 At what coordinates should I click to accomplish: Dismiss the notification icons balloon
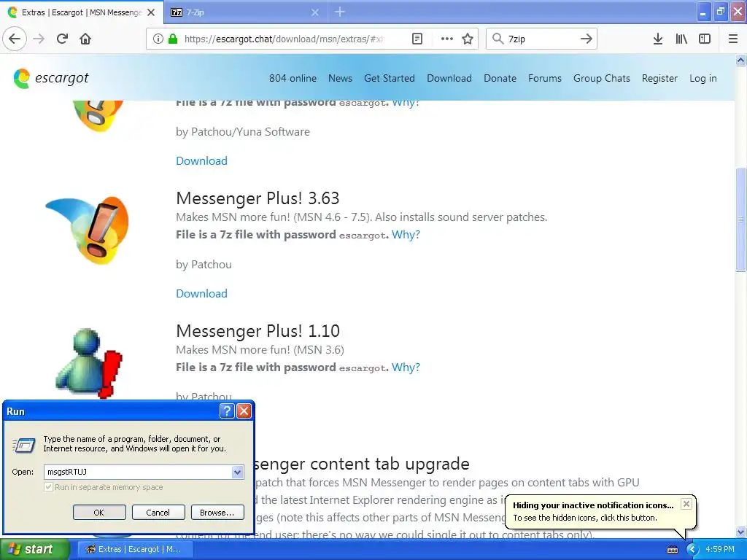(x=686, y=504)
